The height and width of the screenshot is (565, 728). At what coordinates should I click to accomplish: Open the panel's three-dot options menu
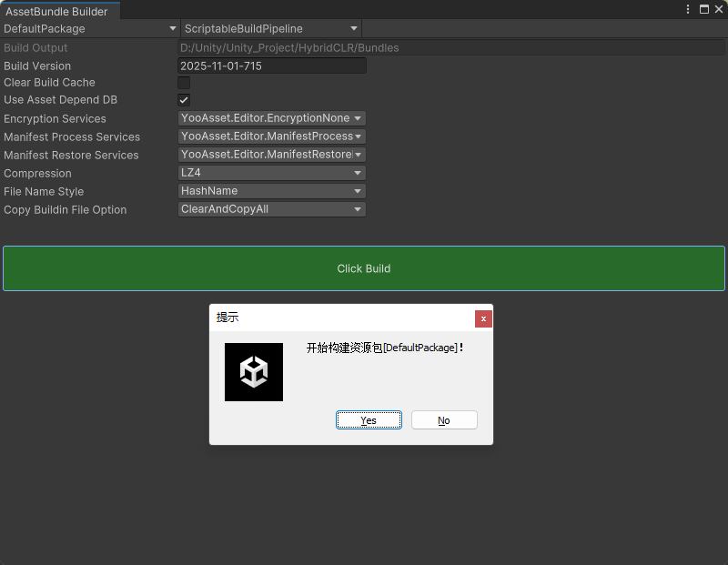coord(688,9)
